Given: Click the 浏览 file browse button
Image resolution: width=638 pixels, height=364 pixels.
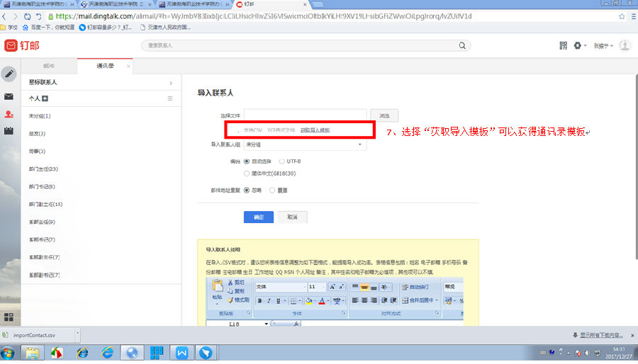Looking at the screenshot, I should click(x=384, y=115).
